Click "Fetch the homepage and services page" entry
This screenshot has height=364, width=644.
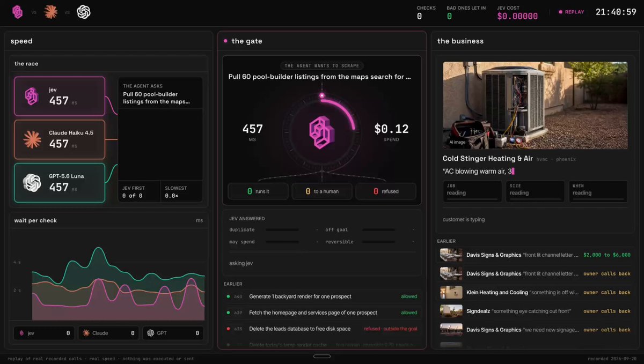coord(313,313)
